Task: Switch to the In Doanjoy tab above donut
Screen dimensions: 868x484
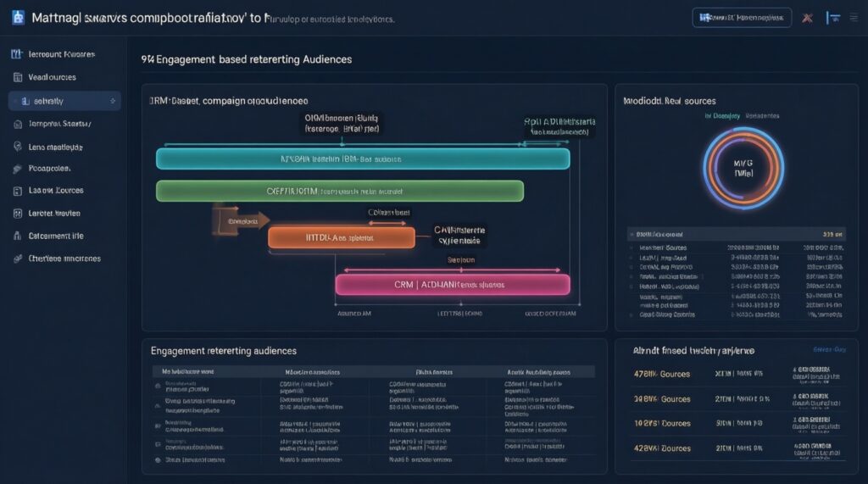Action: point(721,115)
